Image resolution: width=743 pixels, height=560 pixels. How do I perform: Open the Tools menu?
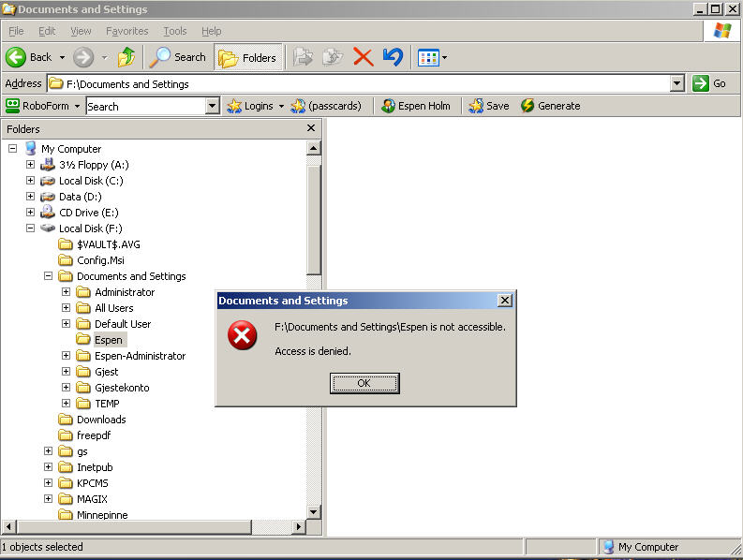(x=175, y=31)
